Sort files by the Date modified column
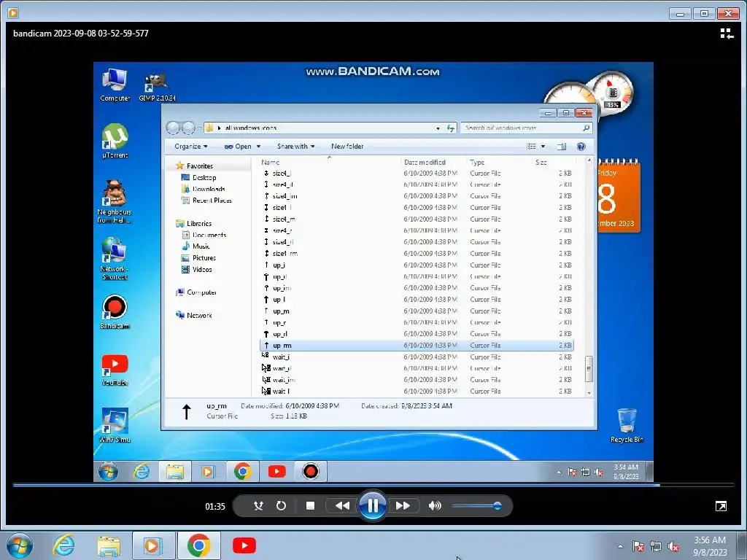 (x=425, y=162)
